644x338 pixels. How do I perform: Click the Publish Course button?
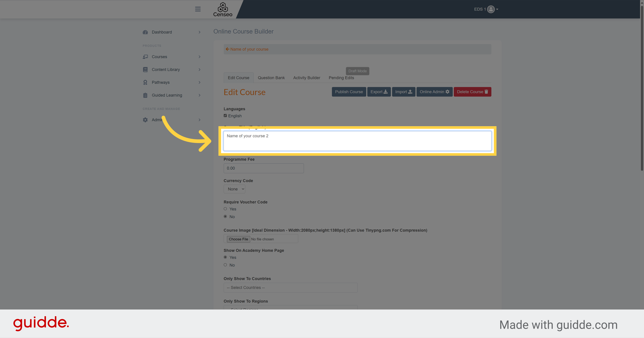click(x=348, y=92)
